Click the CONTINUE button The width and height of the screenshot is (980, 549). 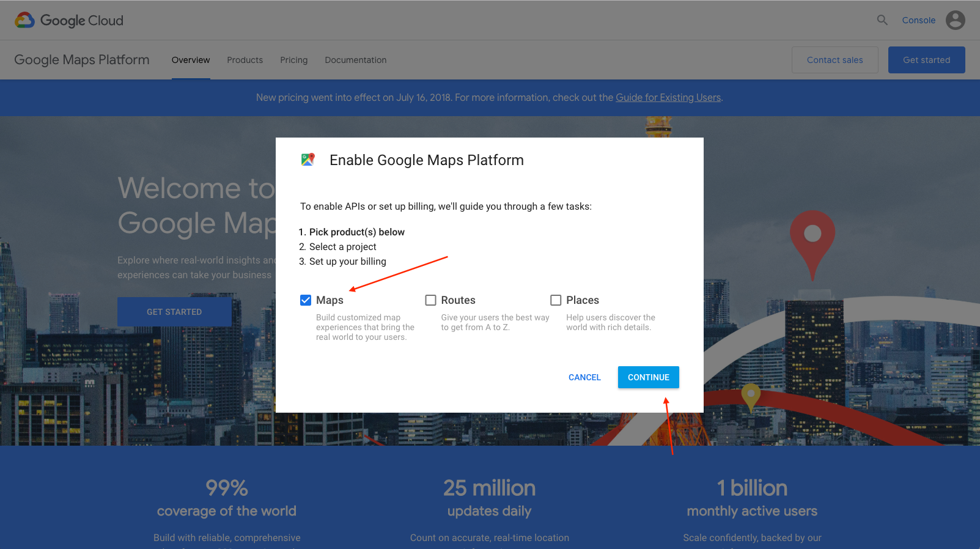click(649, 377)
